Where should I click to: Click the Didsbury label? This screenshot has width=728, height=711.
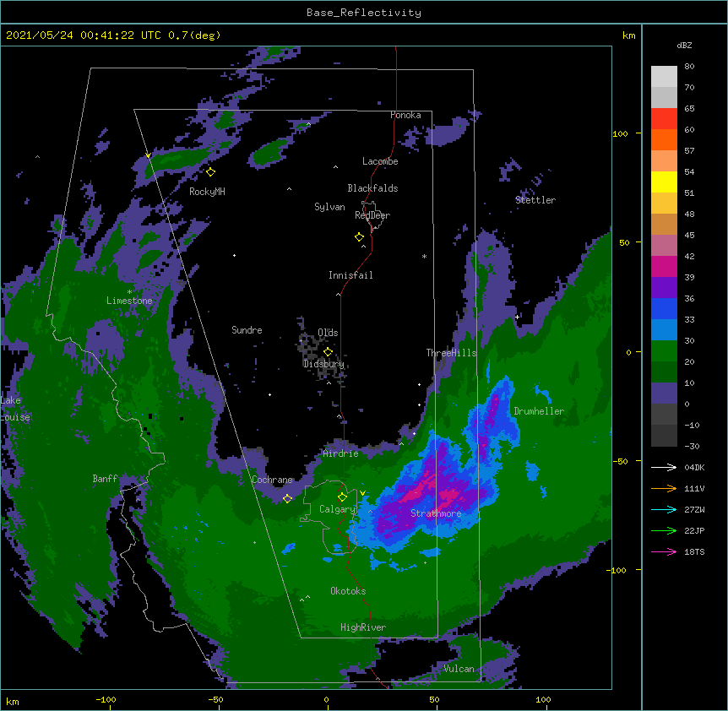323,364
